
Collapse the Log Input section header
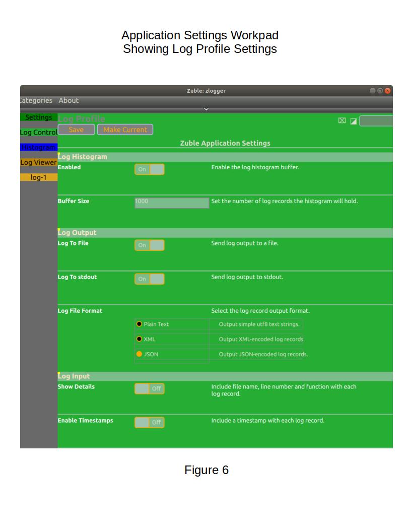click(x=225, y=376)
